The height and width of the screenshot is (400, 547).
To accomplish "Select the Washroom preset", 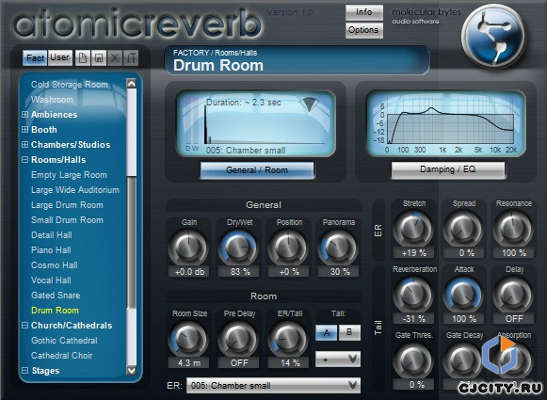I will 52,99.
